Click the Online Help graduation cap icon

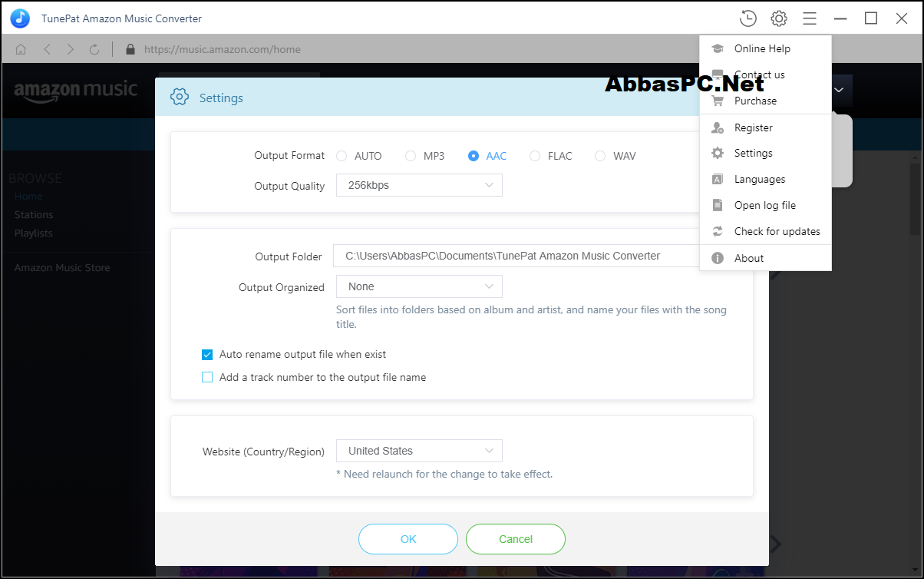pyautogui.click(x=718, y=48)
